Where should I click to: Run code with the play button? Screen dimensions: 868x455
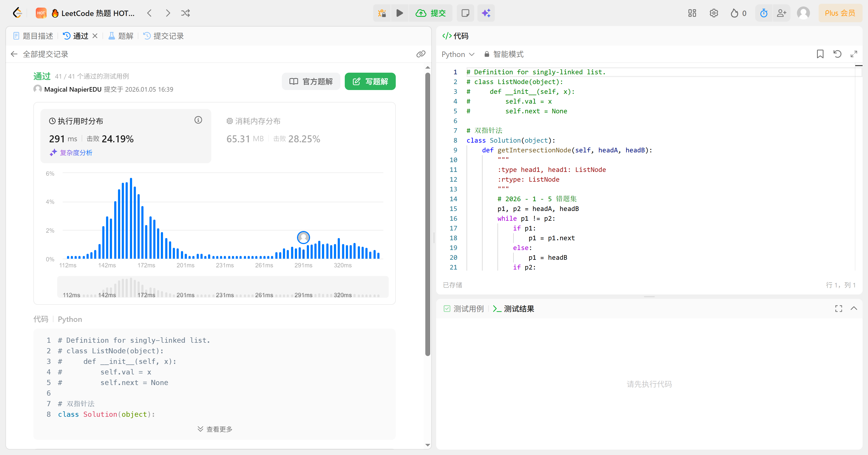coord(399,13)
